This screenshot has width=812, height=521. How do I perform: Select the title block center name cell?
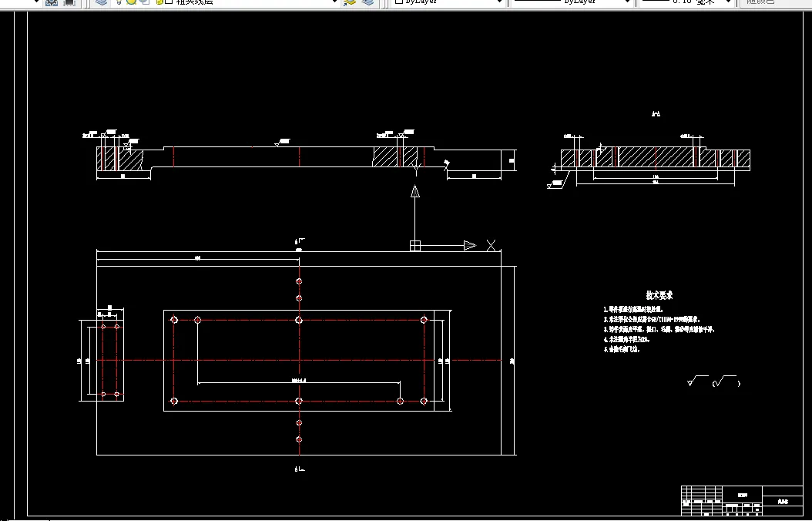click(x=742, y=495)
